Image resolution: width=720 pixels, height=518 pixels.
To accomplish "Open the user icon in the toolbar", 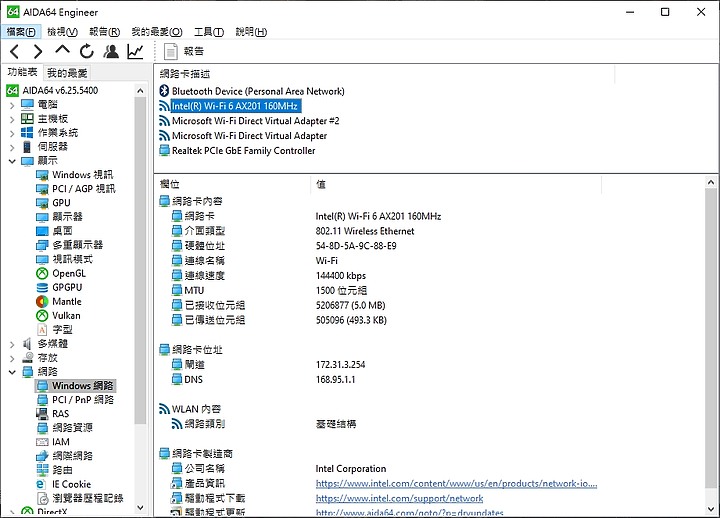I will click(111, 51).
